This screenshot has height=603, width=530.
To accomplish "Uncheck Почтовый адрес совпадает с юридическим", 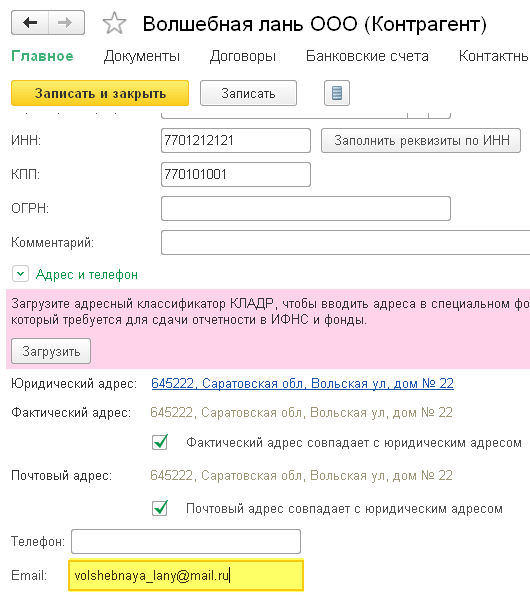I will pyautogui.click(x=160, y=508).
